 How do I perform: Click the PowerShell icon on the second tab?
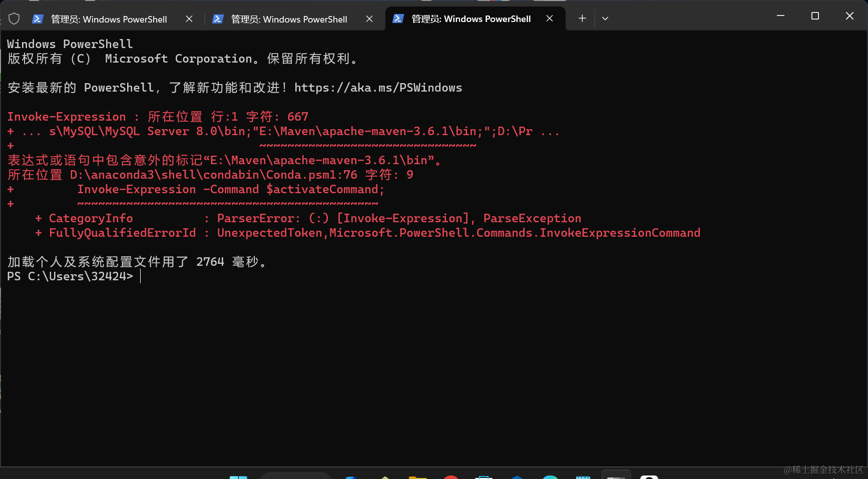click(x=218, y=19)
